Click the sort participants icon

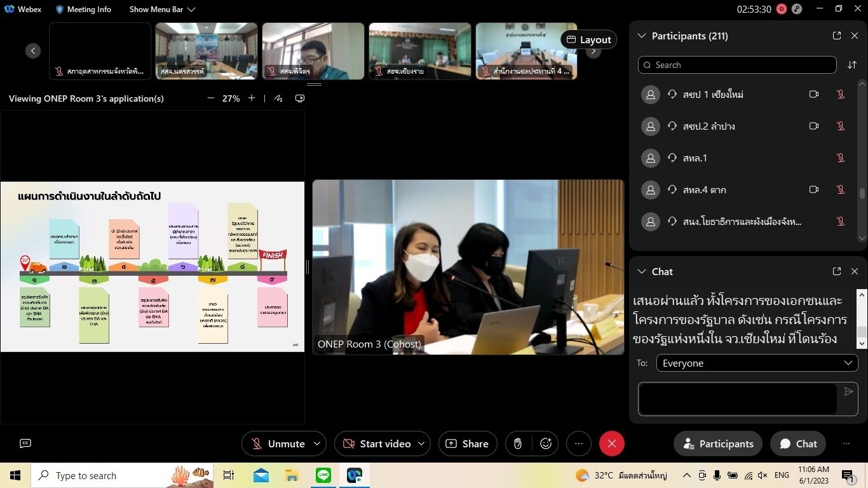tap(851, 65)
